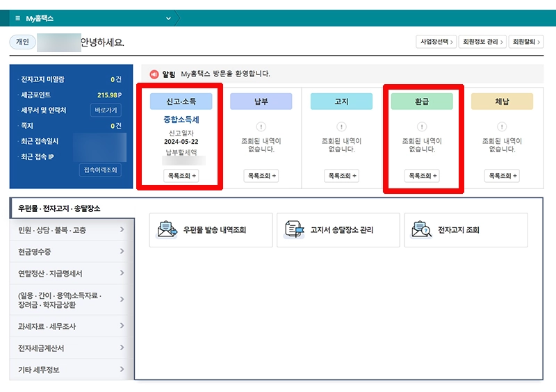This screenshot has height=392, width=556.
Task: Click the red 알림 speaker icon
Action: pos(154,74)
